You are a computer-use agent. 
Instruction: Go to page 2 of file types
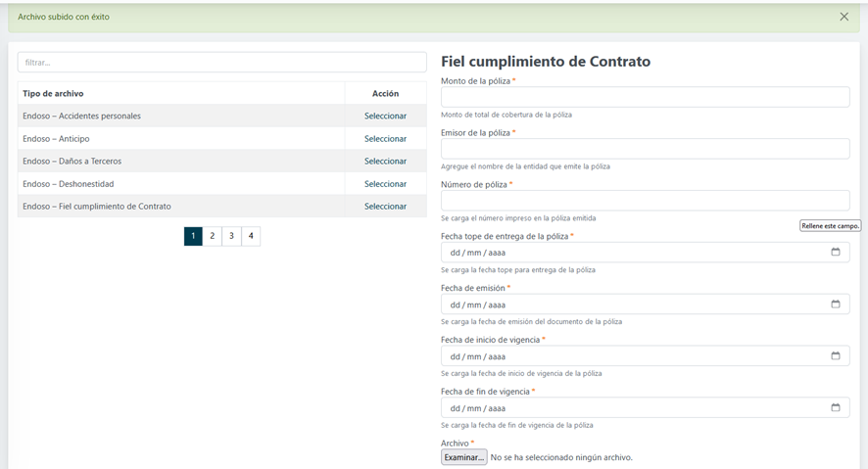click(213, 236)
